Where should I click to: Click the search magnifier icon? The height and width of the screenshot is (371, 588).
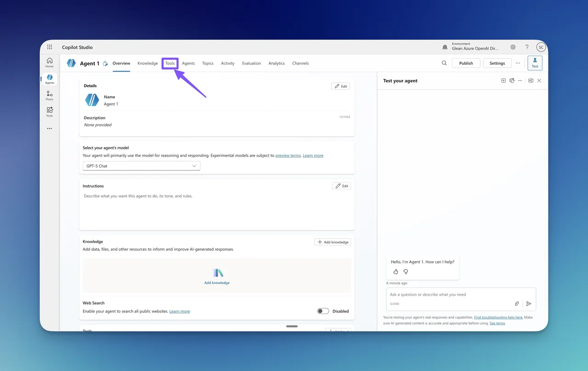444,63
